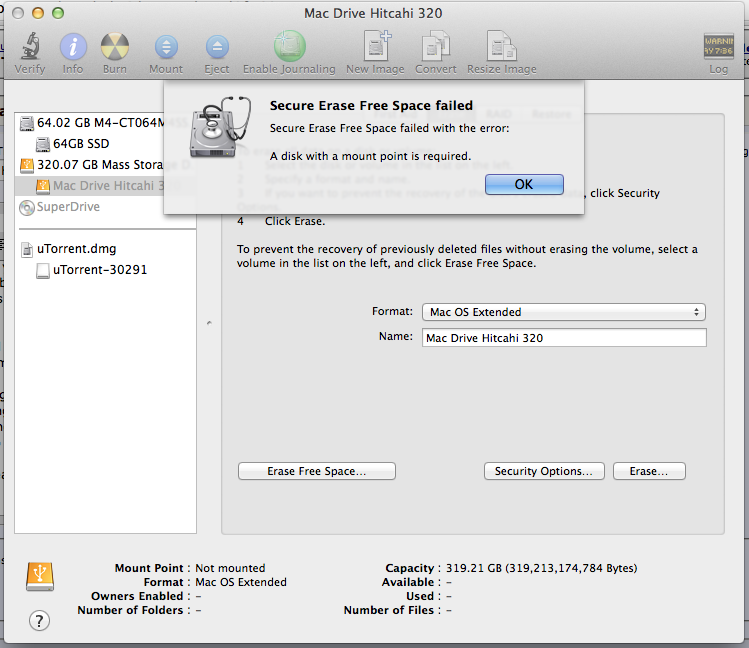Click the sidebar splitter handle dot

209,323
